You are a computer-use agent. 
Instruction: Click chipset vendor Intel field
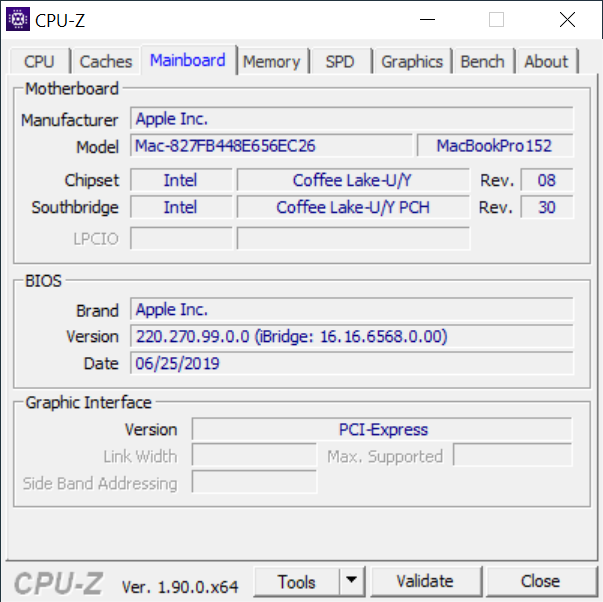point(181,180)
